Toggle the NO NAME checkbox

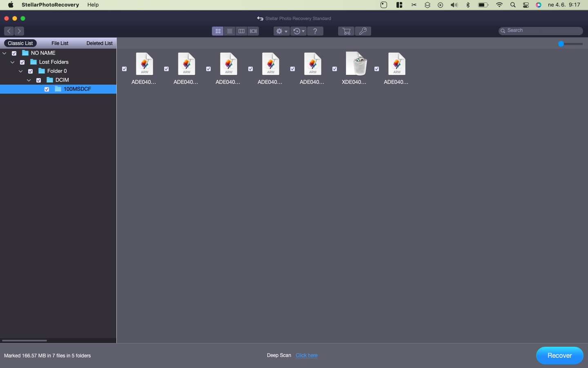coord(14,53)
